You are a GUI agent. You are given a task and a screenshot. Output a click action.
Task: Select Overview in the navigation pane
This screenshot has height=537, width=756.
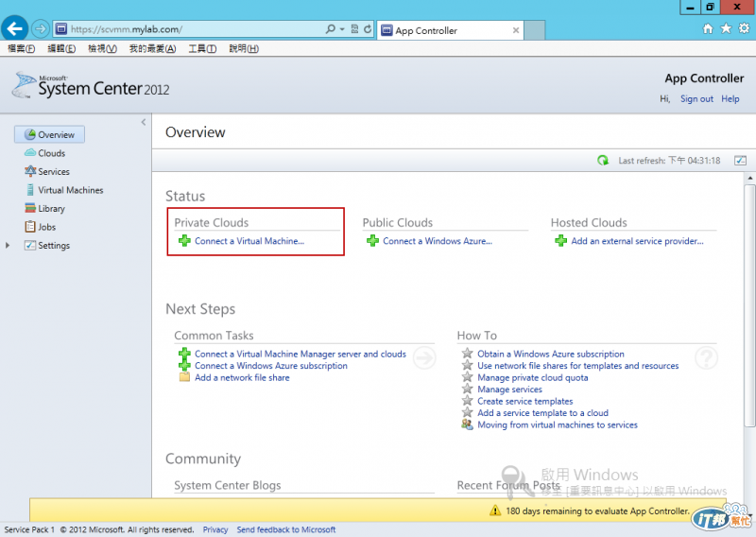(x=50, y=134)
